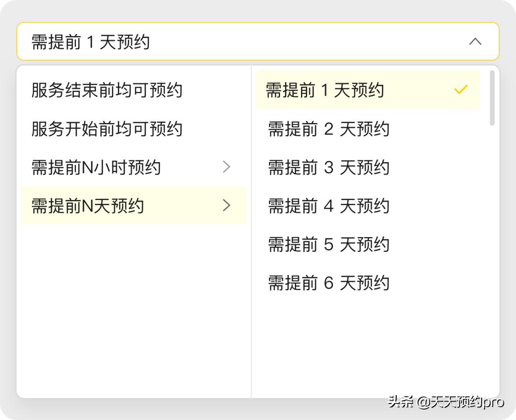Click the checkmark next to 需提前 1 天预约
The height and width of the screenshot is (420, 516).
461,89
